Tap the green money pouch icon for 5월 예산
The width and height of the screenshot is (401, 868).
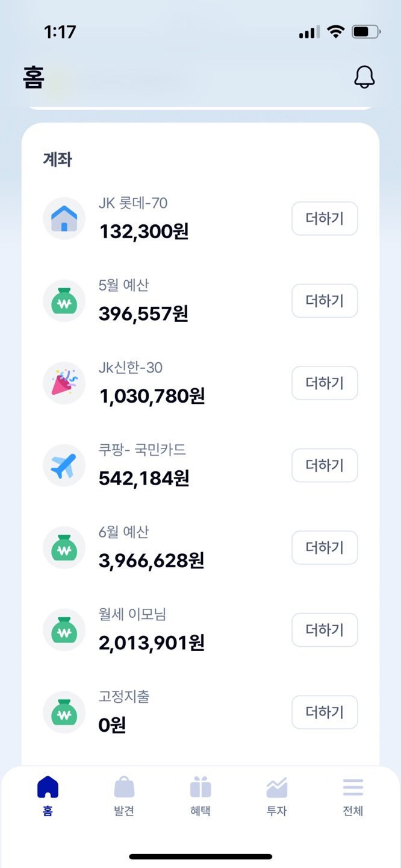64,300
